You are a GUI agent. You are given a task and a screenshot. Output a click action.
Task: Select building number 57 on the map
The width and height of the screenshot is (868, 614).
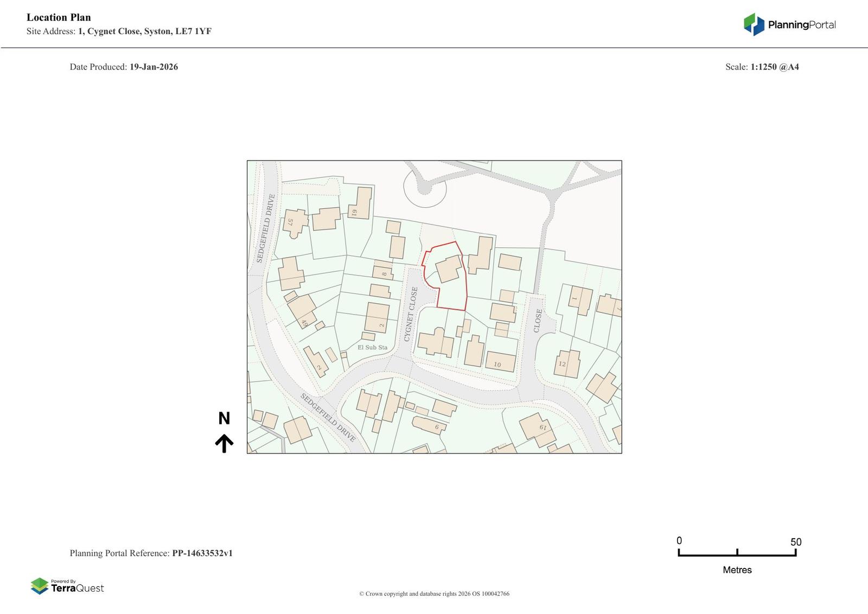pos(293,221)
